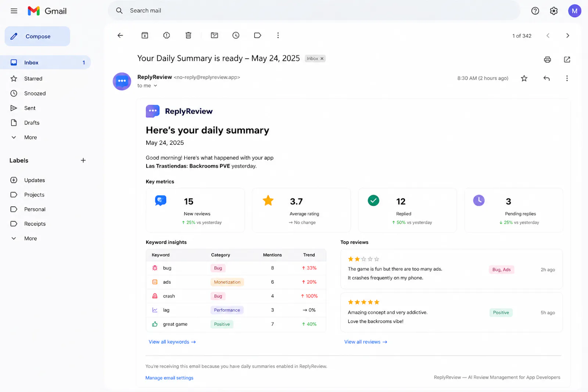Click the search magnifier icon
The width and height of the screenshot is (588, 392).
pos(119,11)
